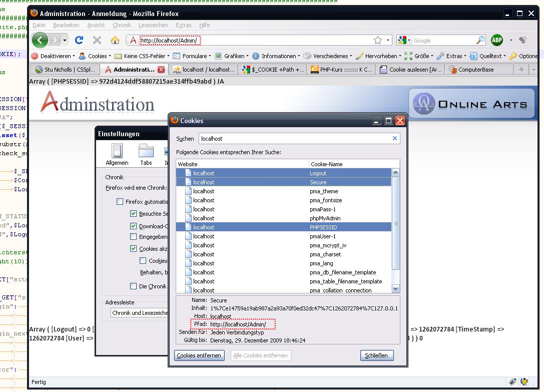544x392 pixels.
Task: Uncheck the Cookies akzeptieren checkbox
Action: 133,249
